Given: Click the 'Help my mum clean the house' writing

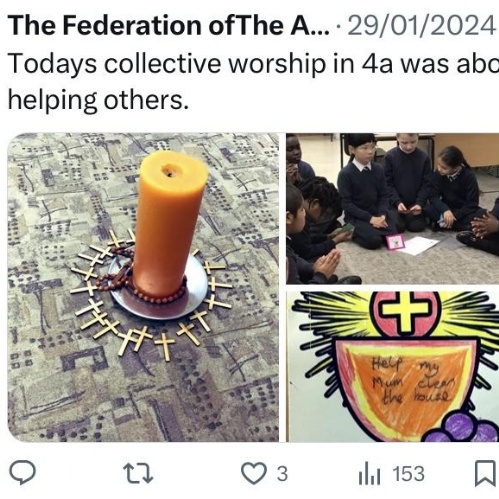Looking at the screenshot, I should 413,381.
